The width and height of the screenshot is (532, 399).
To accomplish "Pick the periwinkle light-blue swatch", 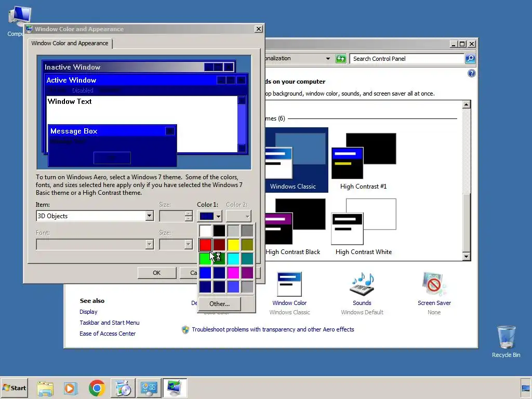I will click(233, 287).
